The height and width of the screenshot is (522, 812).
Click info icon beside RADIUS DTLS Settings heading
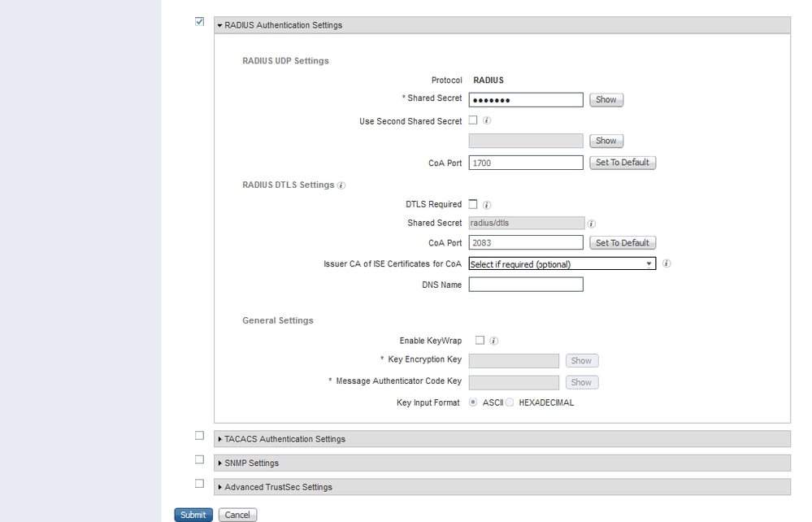[x=341, y=185]
